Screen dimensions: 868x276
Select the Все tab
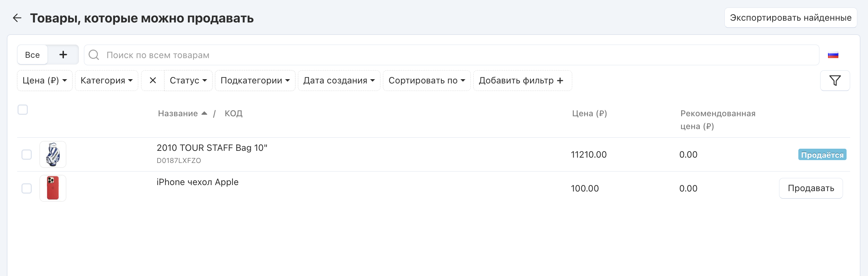pyautogui.click(x=33, y=55)
